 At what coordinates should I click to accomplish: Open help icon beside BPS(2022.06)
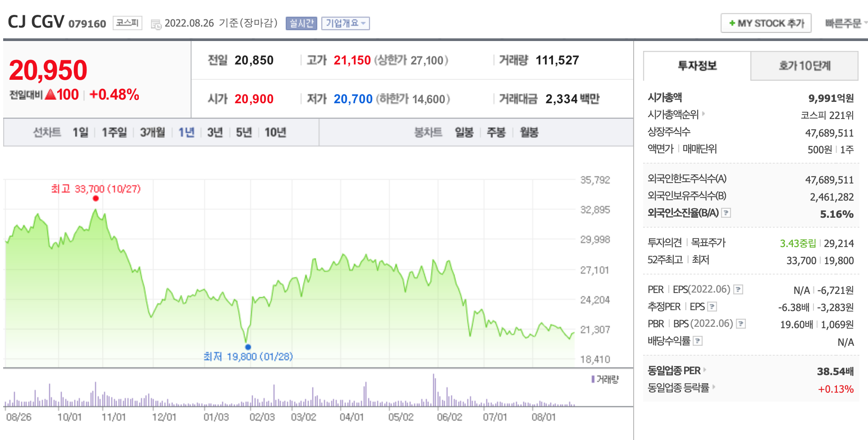(741, 324)
